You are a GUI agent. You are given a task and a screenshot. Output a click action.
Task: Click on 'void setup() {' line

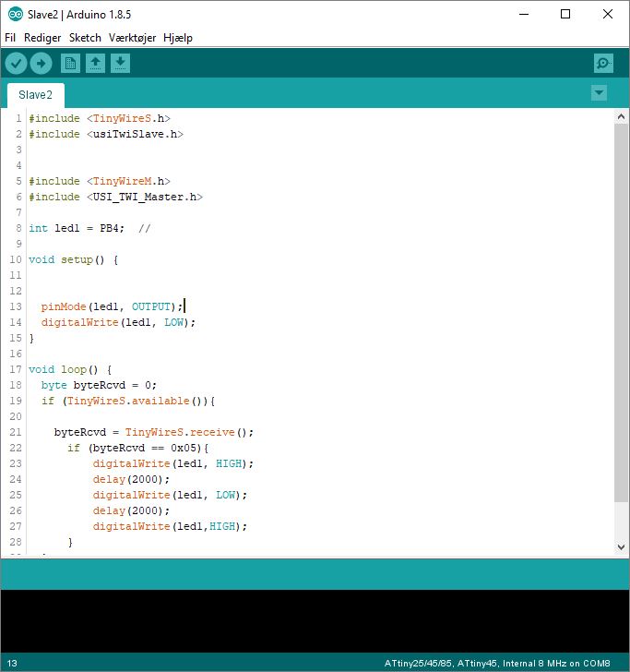(73, 259)
